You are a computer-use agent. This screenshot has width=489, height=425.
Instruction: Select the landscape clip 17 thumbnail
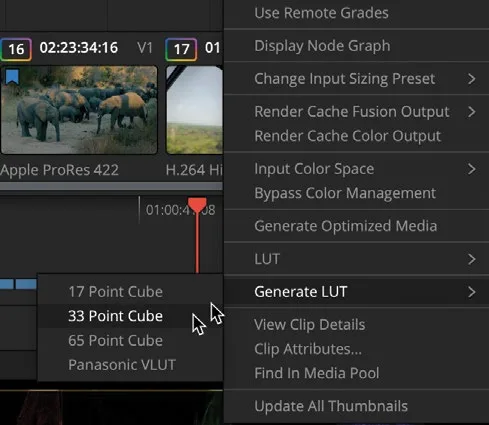point(194,110)
